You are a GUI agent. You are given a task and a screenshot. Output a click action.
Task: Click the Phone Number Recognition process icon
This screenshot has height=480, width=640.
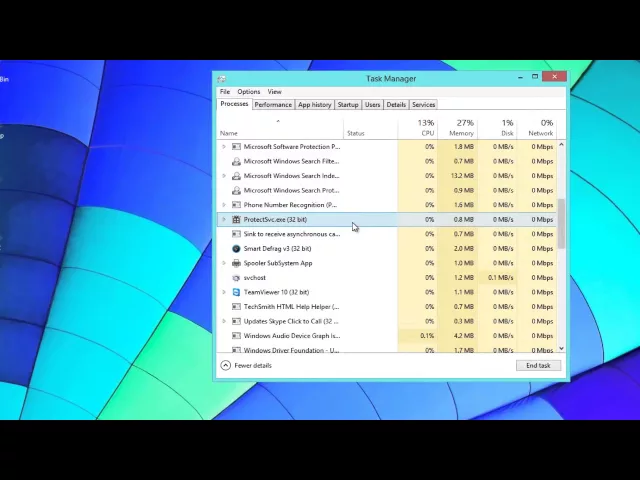coord(236,205)
